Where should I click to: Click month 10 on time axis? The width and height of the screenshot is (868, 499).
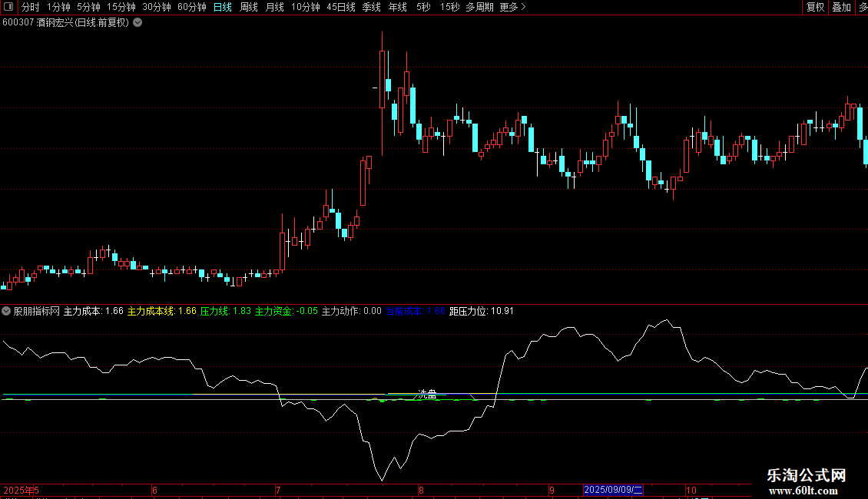(691, 490)
